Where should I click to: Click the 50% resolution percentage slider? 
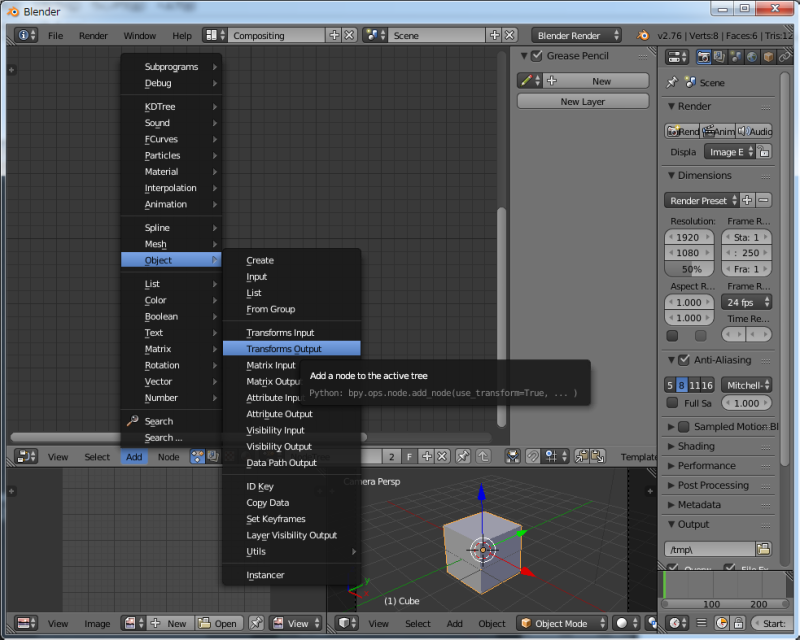pyautogui.click(x=691, y=268)
